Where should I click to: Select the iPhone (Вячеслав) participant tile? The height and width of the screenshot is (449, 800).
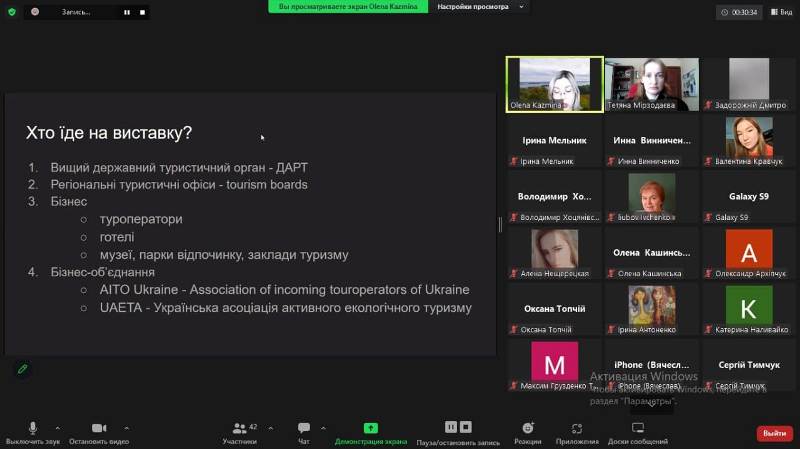pyautogui.click(x=652, y=366)
